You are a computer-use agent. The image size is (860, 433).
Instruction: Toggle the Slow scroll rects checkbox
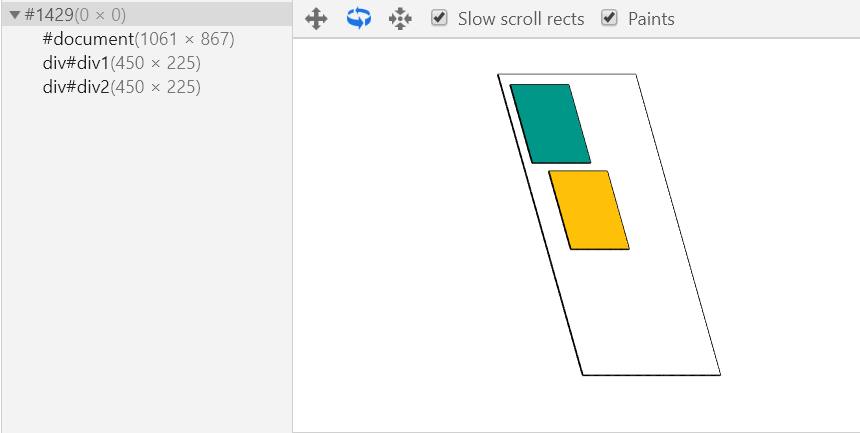click(439, 18)
